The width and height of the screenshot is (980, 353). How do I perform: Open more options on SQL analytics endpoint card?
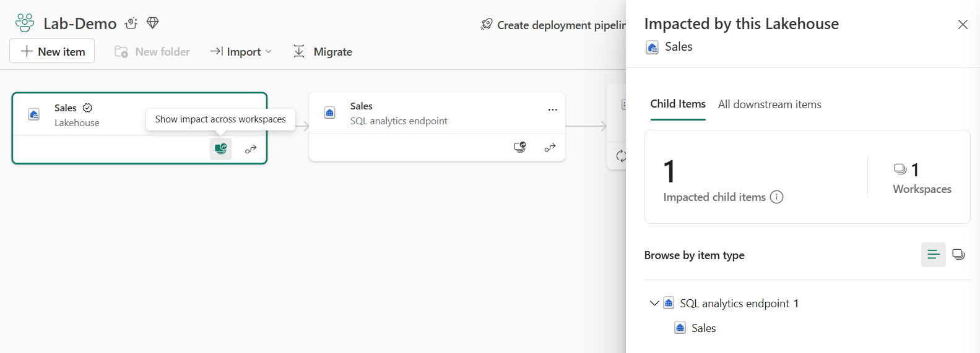pos(552,109)
